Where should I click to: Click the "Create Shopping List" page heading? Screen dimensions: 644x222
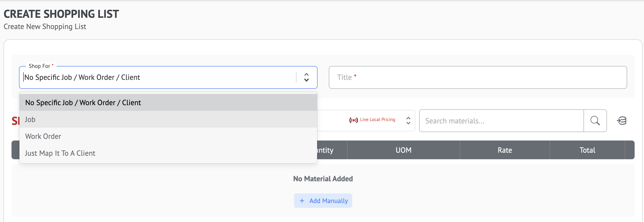pyautogui.click(x=61, y=14)
